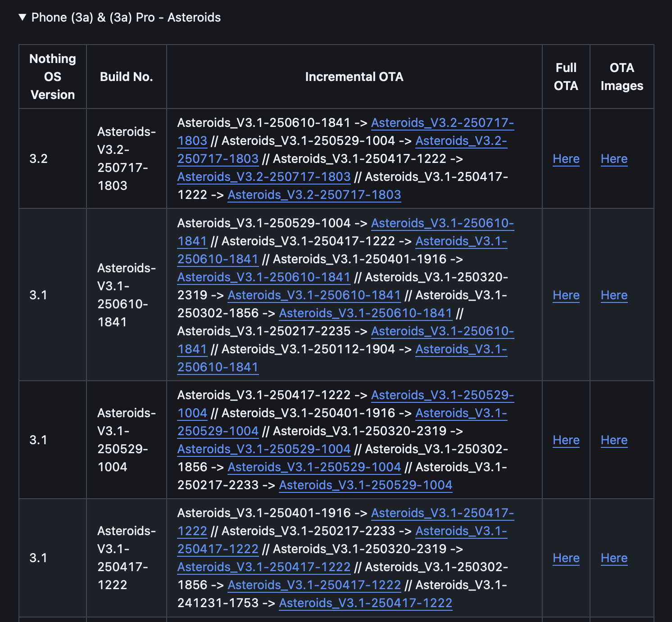Open OTA Images link for V3.2-250717-1803 build
The image size is (672, 622).
614,159
